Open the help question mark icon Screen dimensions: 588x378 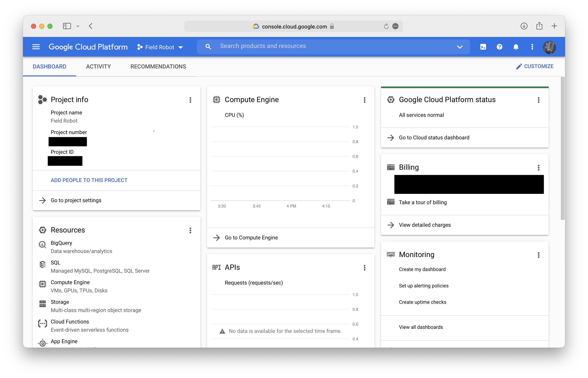[x=500, y=47]
